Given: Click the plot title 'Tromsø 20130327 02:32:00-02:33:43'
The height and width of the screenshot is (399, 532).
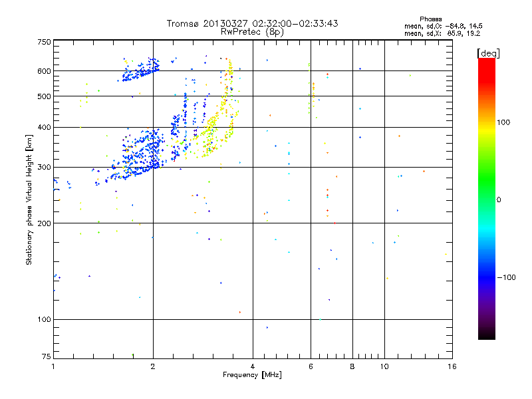Looking at the screenshot, I should (252, 23).
